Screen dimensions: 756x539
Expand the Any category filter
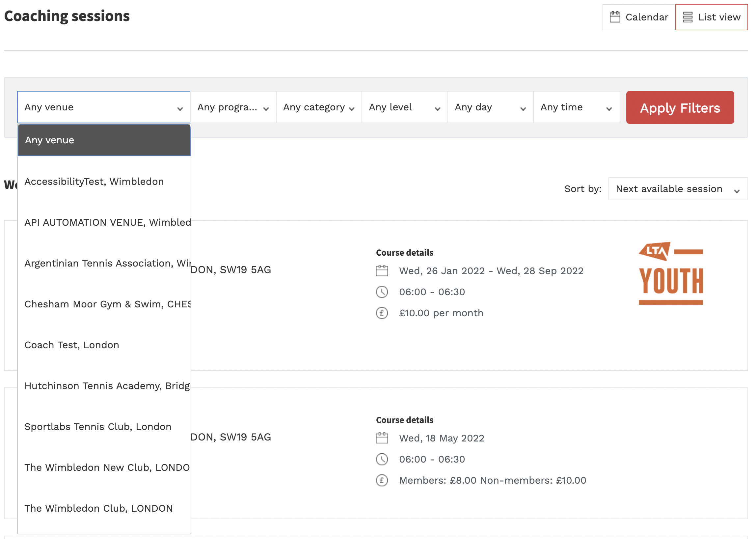pyautogui.click(x=318, y=107)
